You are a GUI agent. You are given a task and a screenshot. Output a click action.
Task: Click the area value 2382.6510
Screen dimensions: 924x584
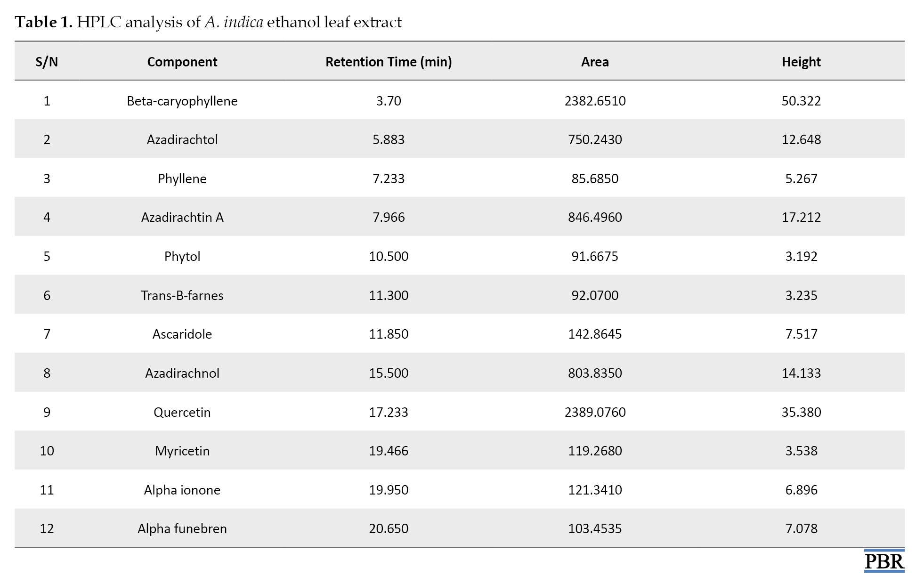click(595, 101)
